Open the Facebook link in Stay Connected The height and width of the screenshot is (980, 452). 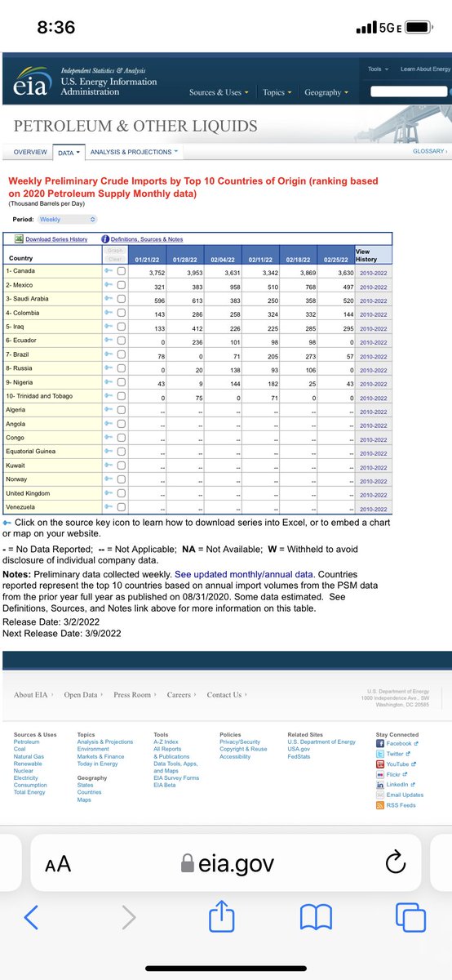pyautogui.click(x=396, y=743)
